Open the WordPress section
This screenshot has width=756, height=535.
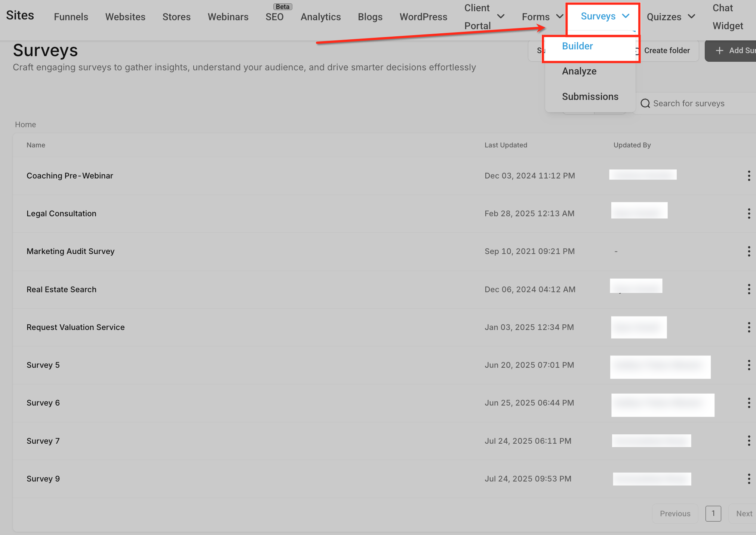[423, 16]
